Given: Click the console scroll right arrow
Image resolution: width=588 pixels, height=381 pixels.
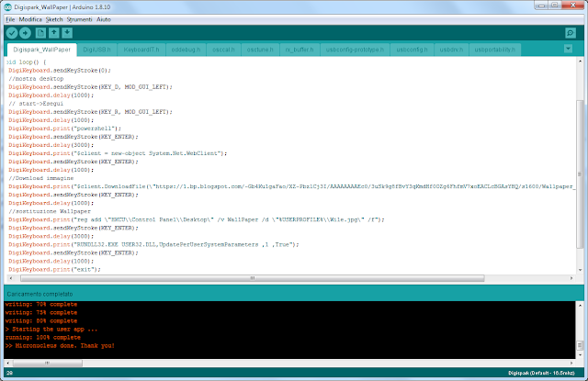Looking at the screenshot, I should point(571,363).
